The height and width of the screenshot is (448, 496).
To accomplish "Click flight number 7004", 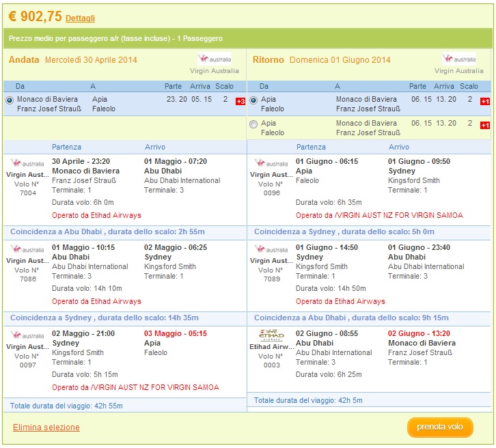I will click(28, 193).
